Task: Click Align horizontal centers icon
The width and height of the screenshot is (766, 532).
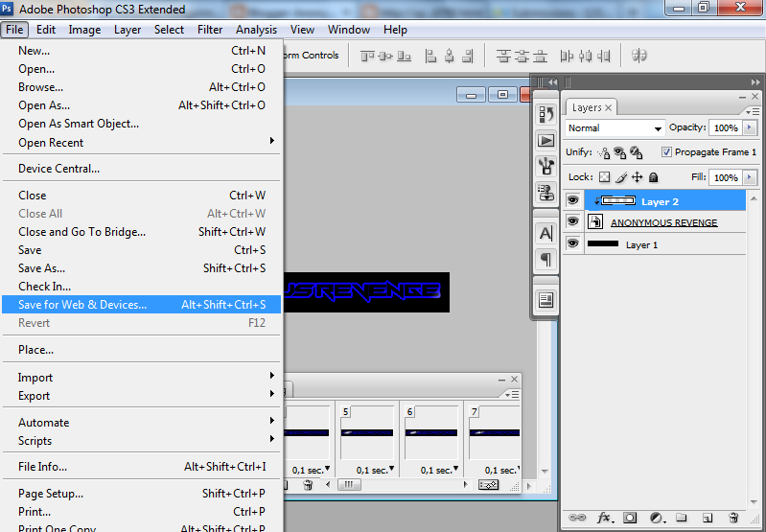Action: point(450,57)
